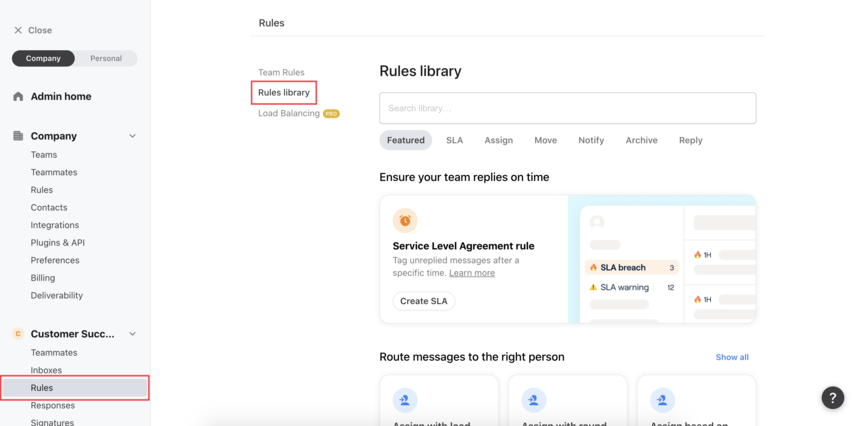Viewport: 860px width, 426px height.
Task: Click the Customer Succ... section heading
Action: pos(72,334)
